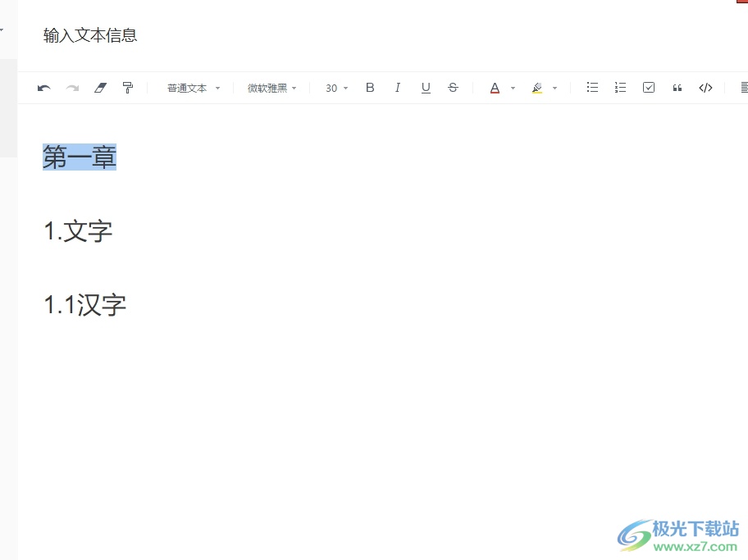This screenshot has width=748, height=560.
Task: Apply the red font color
Action: click(495, 88)
